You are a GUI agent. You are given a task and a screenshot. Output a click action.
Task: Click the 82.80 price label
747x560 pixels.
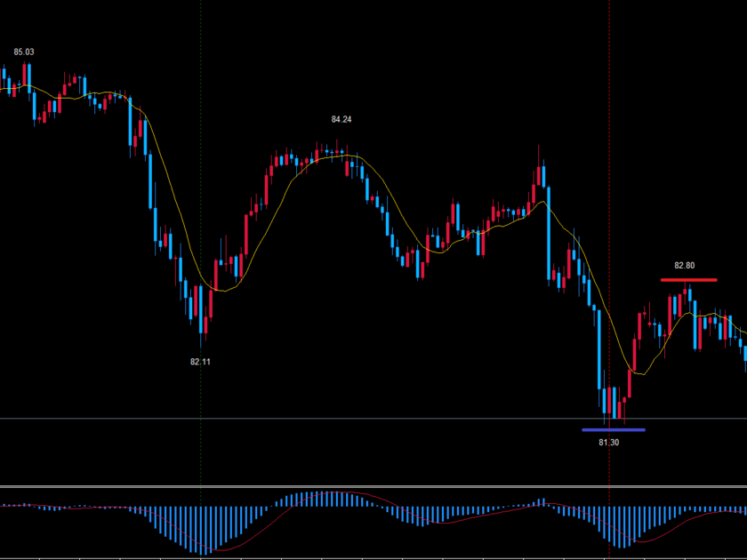(684, 265)
